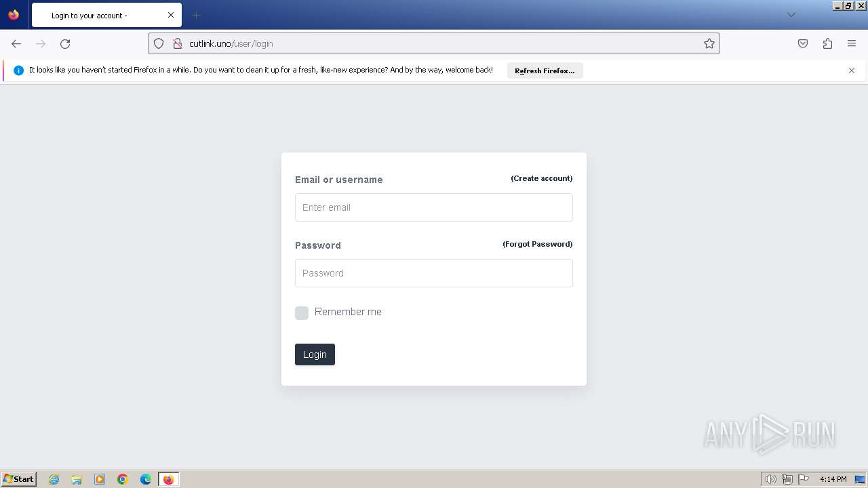868x488 pixels.
Task: Open the Create account link
Action: pos(542,178)
